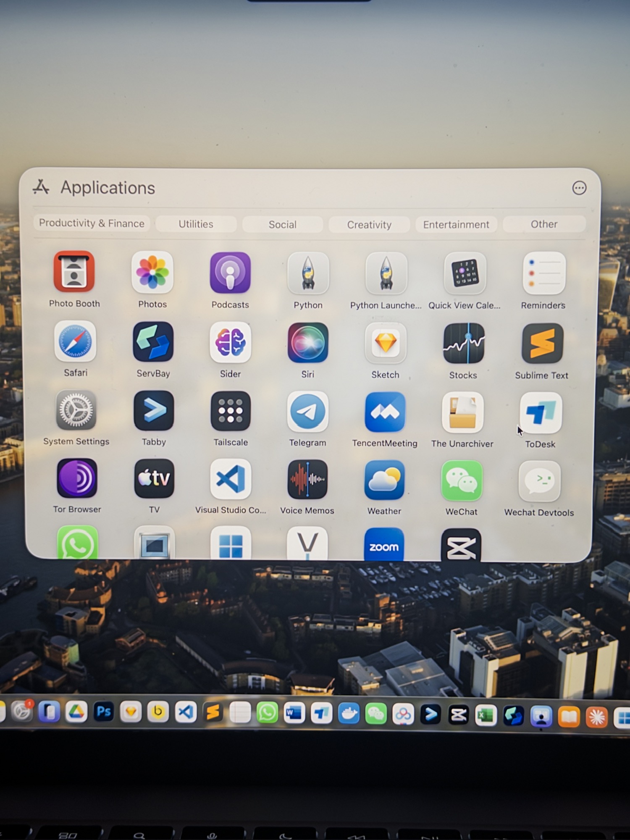Viewport: 630px width, 840px height.
Task: Click Photoshop icon in the Dock
Action: pos(103,712)
